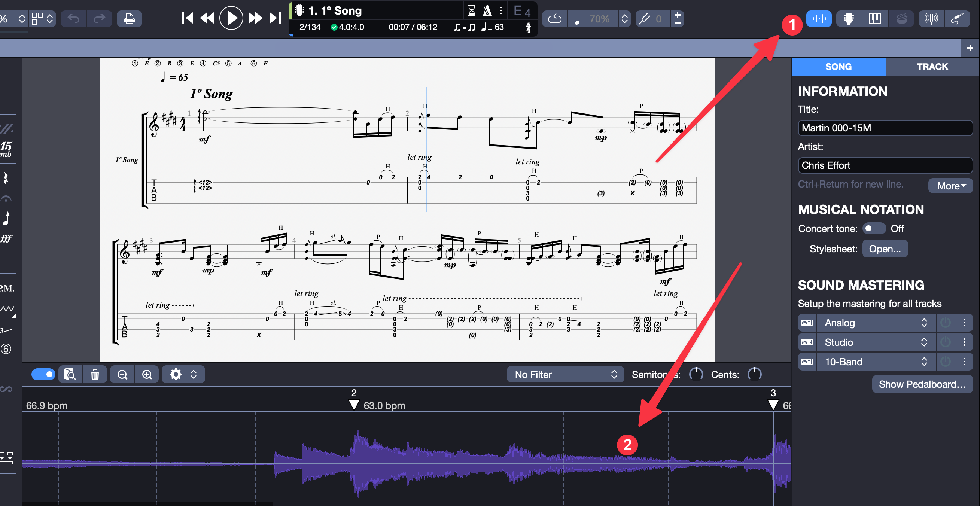
Task: Open the stylesheet with the Open button
Action: (x=885, y=249)
